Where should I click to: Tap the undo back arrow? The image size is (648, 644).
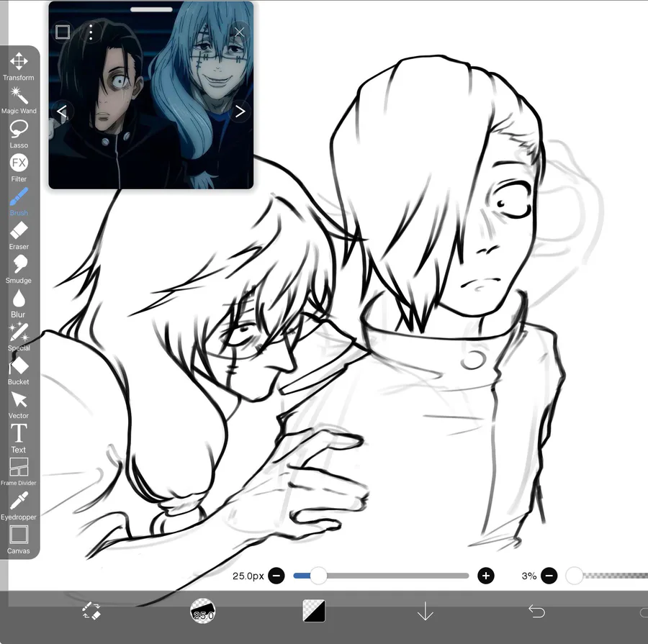tap(536, 611)
